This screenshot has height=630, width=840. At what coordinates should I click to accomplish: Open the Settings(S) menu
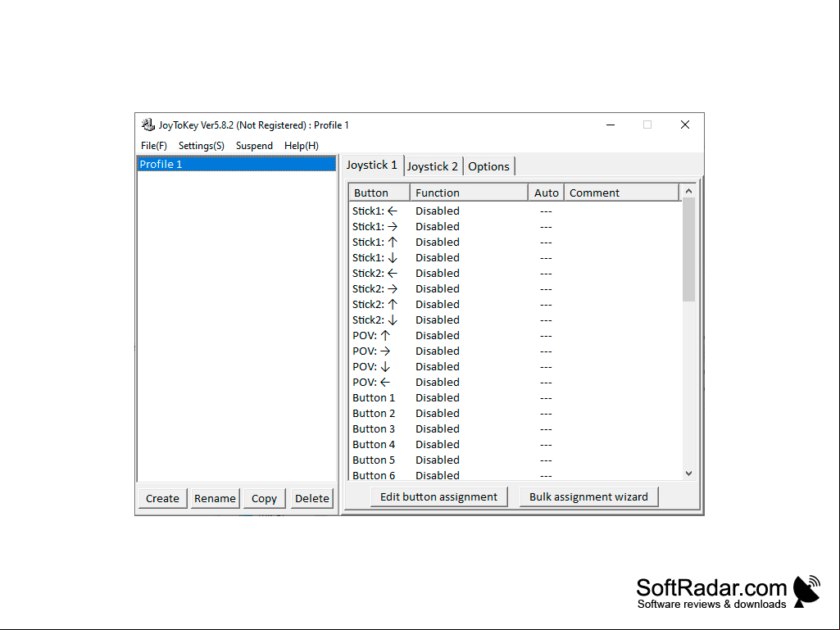pos(202,146)
